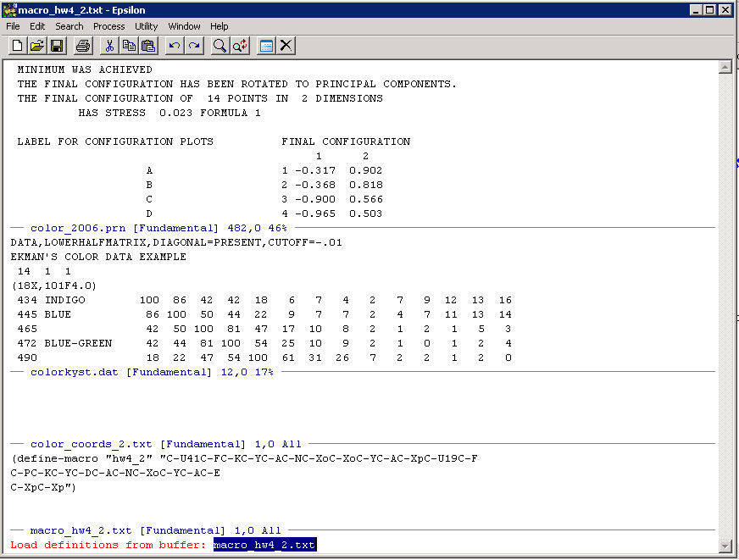Cut selection using the scissors icon

point(109,46)
